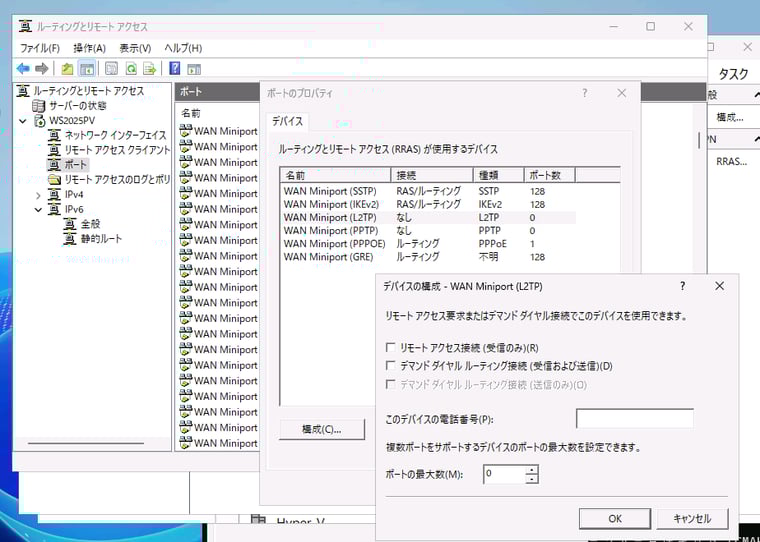Image resolution: width=760 pixels, height=542 pixels.
Task: Click the grayed 送信のみ demand-dial checkbox
Action: coord(390,384)
